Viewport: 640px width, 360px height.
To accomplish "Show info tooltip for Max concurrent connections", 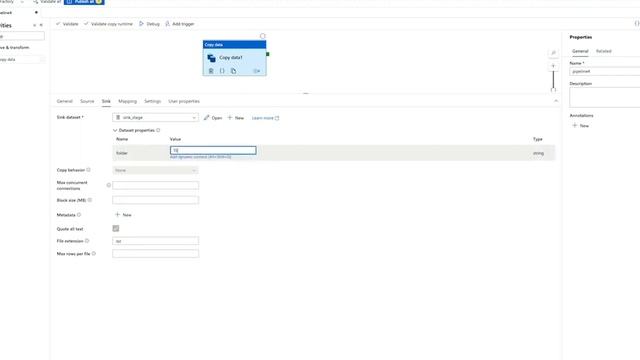I will [109, 185].
